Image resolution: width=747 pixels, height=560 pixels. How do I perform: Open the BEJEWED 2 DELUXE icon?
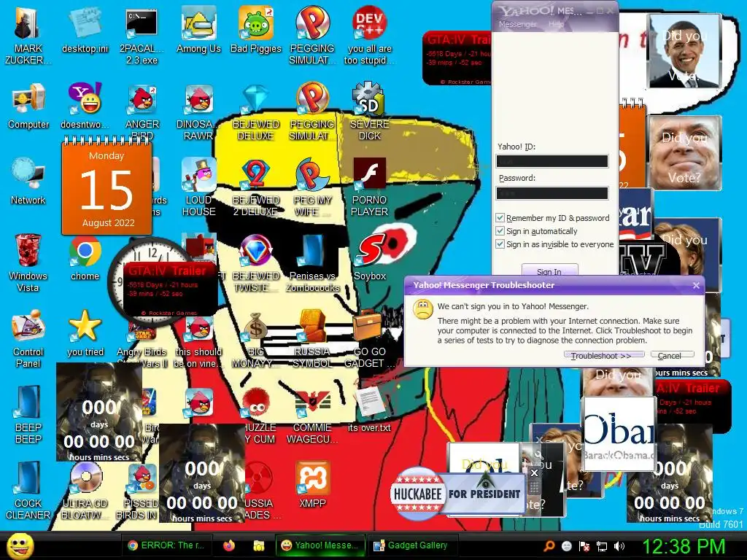(256, 187)
